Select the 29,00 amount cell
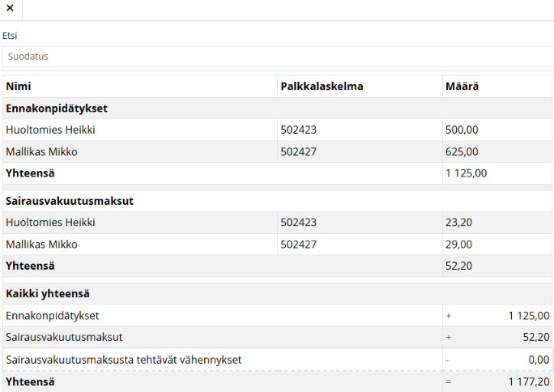Image resolution: width=554 pixels, height=392 pixels. click(458, 244)
